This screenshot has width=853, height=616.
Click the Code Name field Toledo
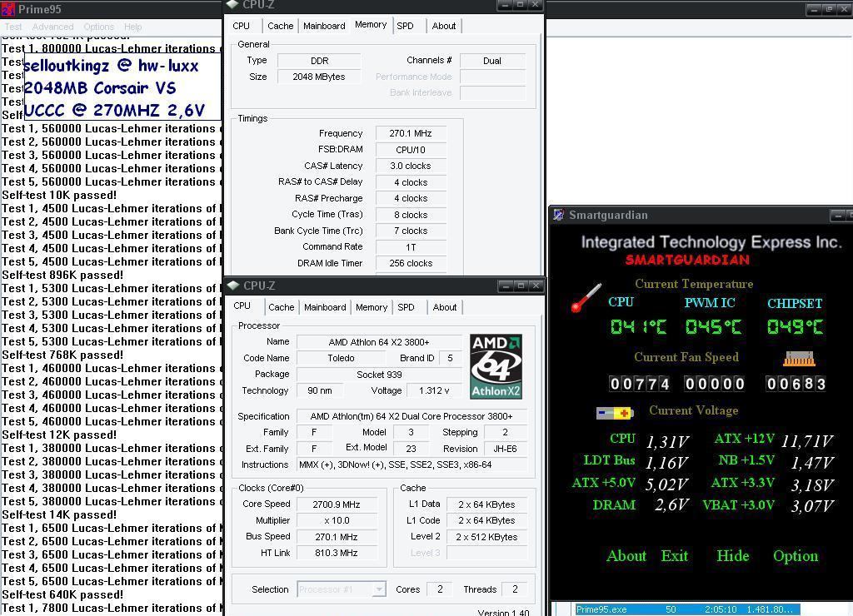click(341, 358)
